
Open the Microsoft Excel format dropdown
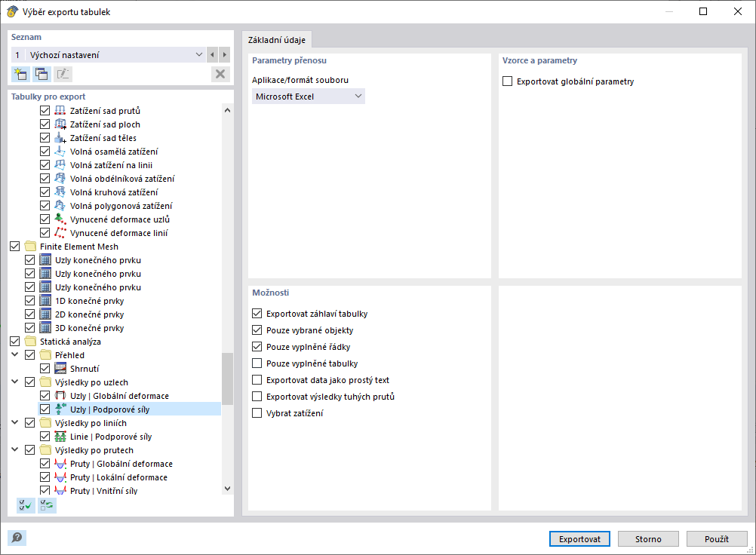(x=308, y=97)
